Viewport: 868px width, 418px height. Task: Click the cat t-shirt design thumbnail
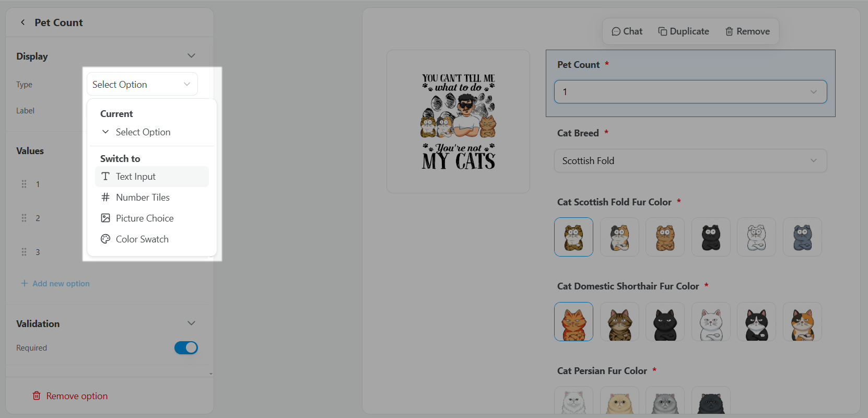coord(459,122)
